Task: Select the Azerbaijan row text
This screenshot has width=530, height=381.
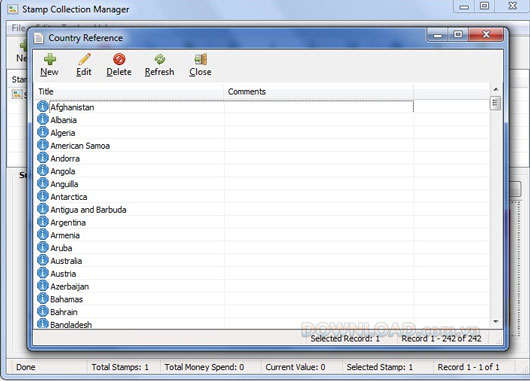Action: click(70, 287)
